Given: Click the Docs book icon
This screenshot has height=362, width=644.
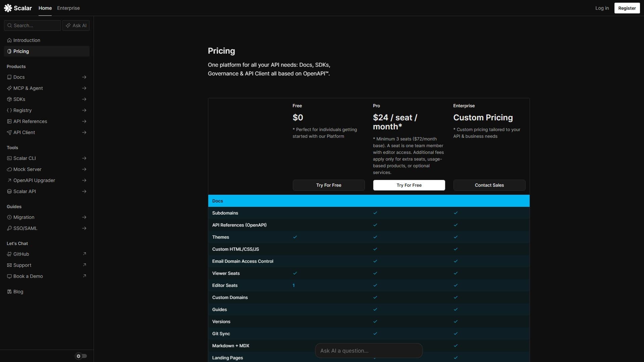Looking at the screenshot, I should tap(9, 77).
